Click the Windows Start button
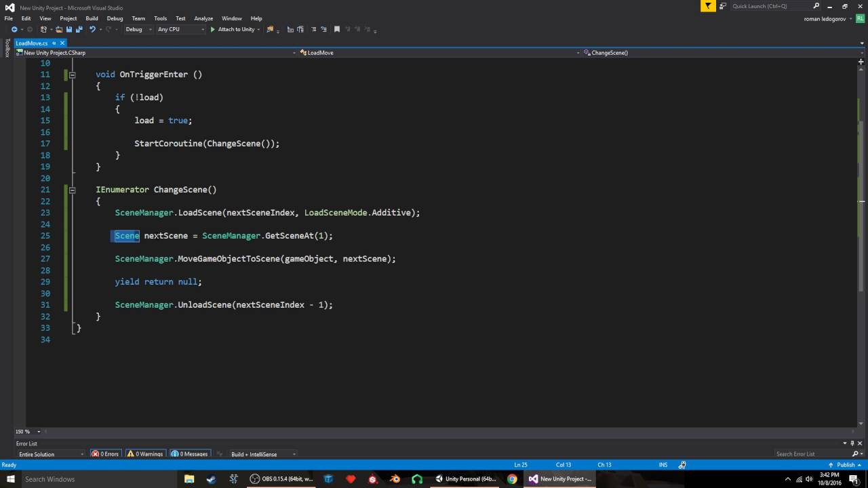 click(9, 479)
